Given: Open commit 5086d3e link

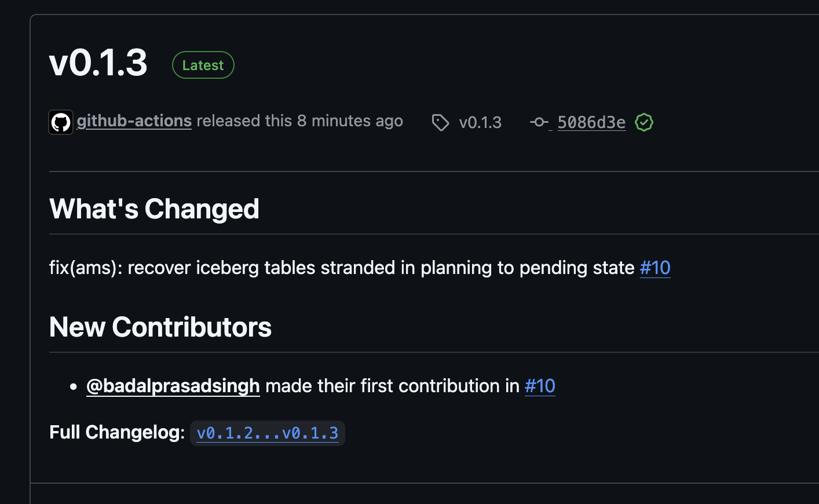Looking at the screenshot, I should click(x=591, y=122).
